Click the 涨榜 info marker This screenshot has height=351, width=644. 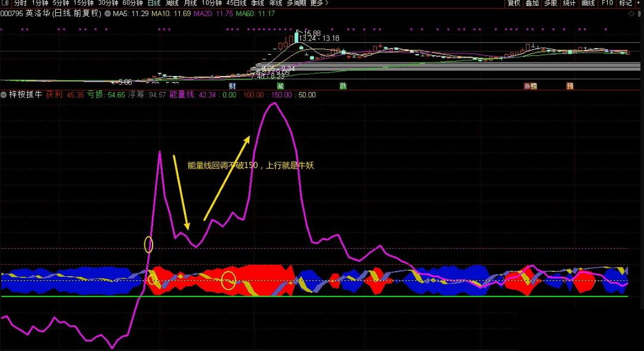(x=530, y=86)
